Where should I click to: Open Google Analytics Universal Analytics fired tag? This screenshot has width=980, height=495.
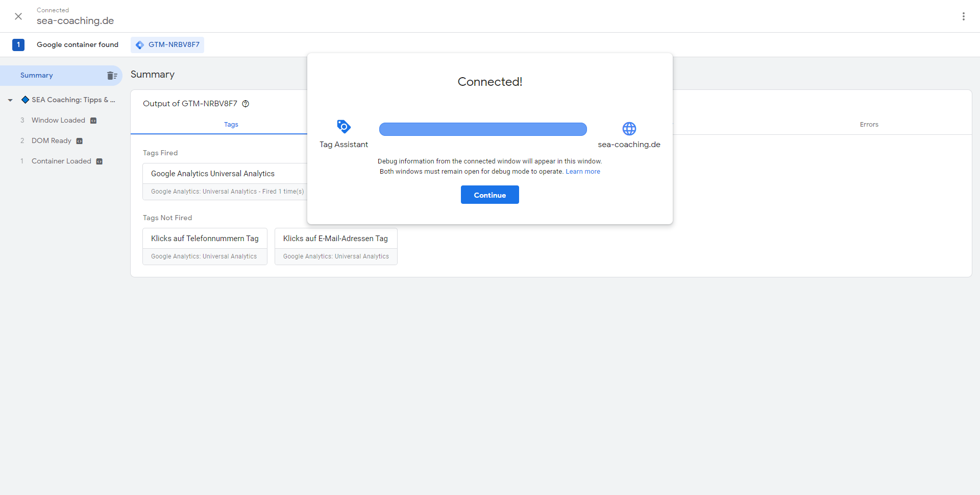click(225, 181)
